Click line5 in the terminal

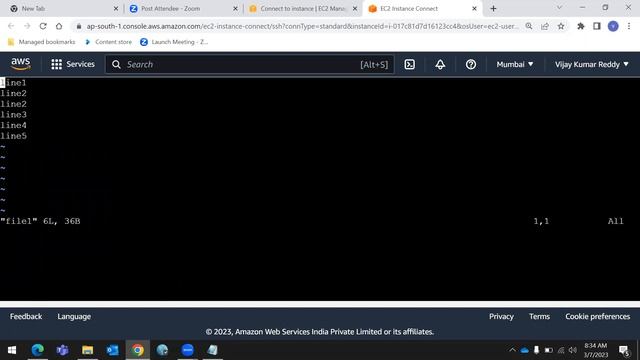13,136
